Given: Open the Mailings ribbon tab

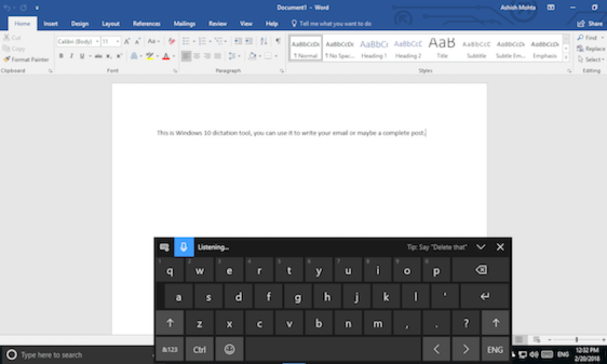Looking at the screenshot, I should coord(185,24).
